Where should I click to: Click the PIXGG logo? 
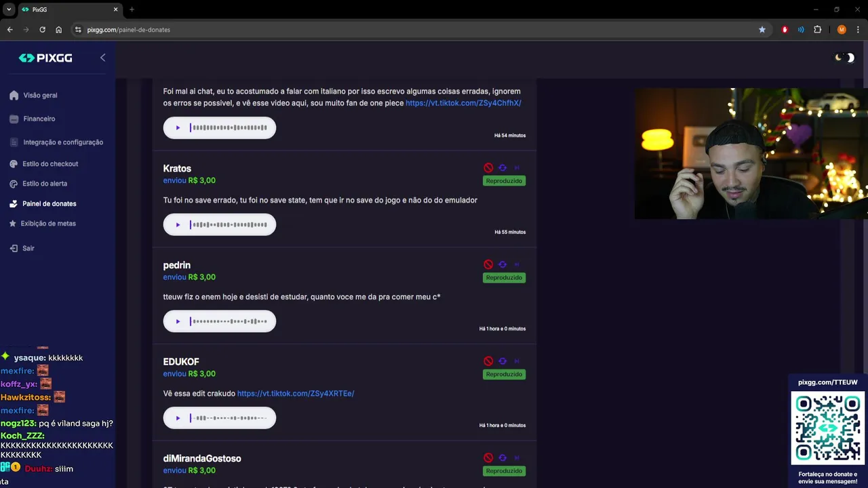tap(45, 58)
